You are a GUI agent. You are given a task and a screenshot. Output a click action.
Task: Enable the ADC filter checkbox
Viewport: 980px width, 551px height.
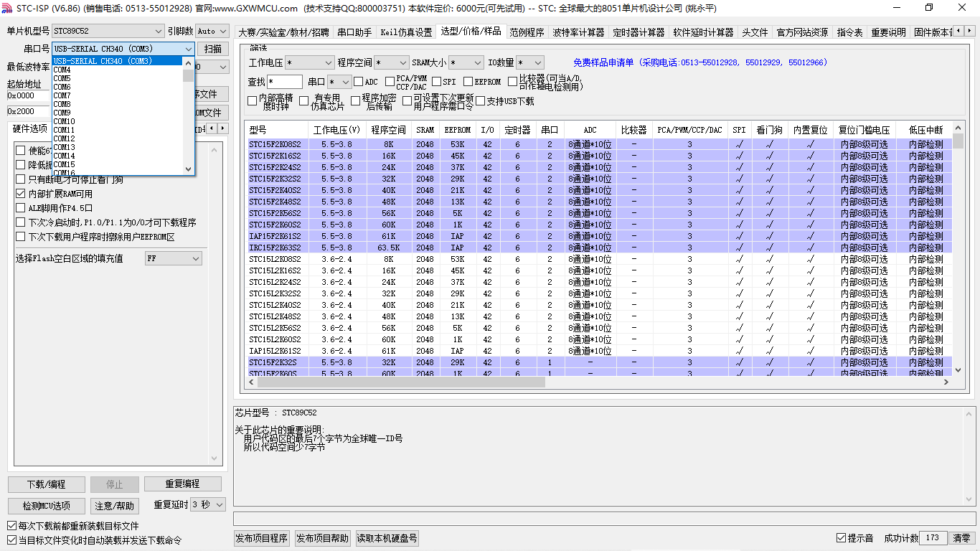[359, 82]
